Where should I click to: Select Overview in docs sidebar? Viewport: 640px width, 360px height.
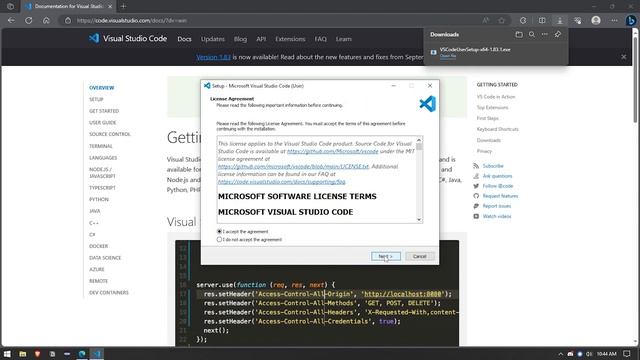coord(102,88)
